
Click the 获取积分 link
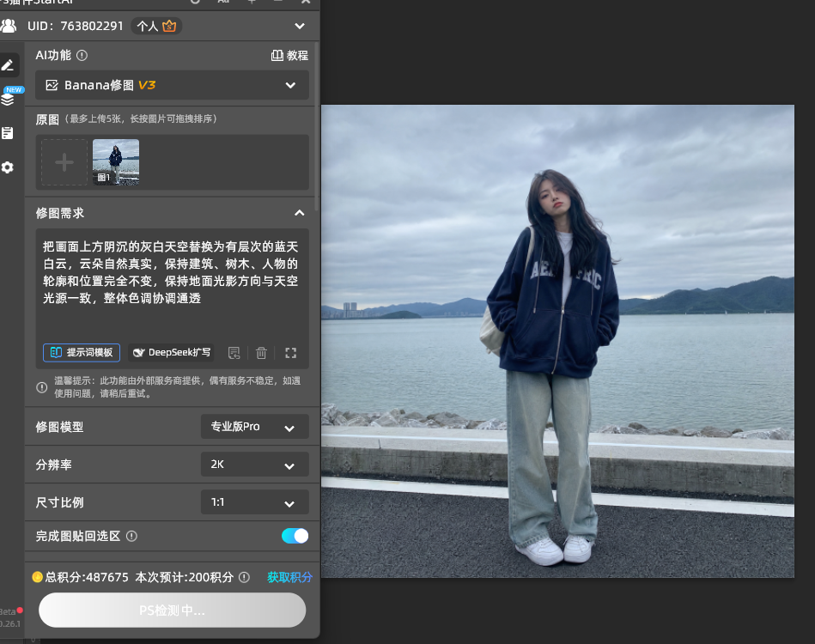[x=289, y=577]
